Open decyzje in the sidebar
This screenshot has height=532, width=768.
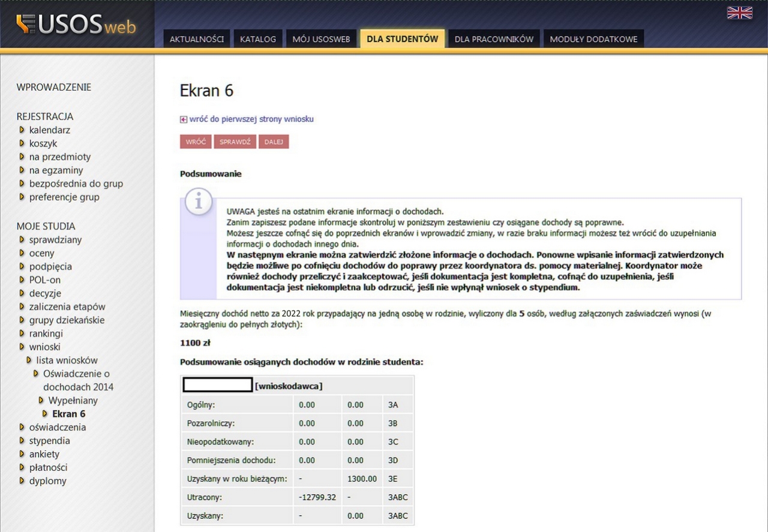pyautogui.click(x=45, y=293)
